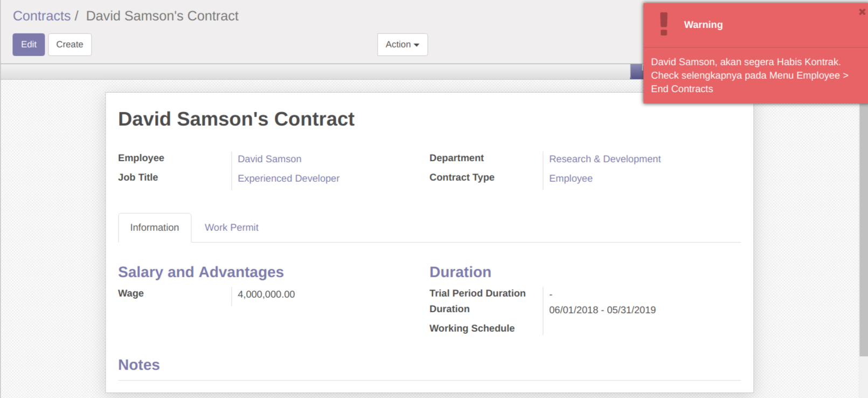Click the Warning title in the notification
The image size is (868, 398).
click(x=703, y=25)
